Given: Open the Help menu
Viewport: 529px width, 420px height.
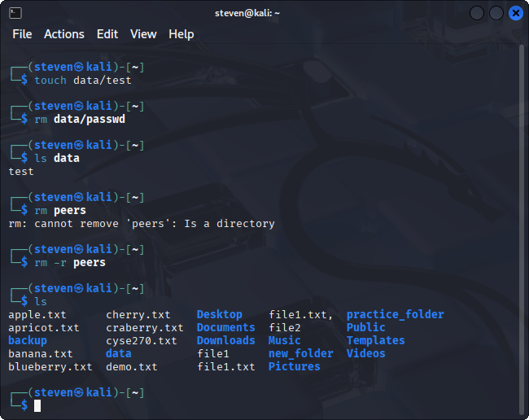Looking at the screenshot, I should coord(181,34).
